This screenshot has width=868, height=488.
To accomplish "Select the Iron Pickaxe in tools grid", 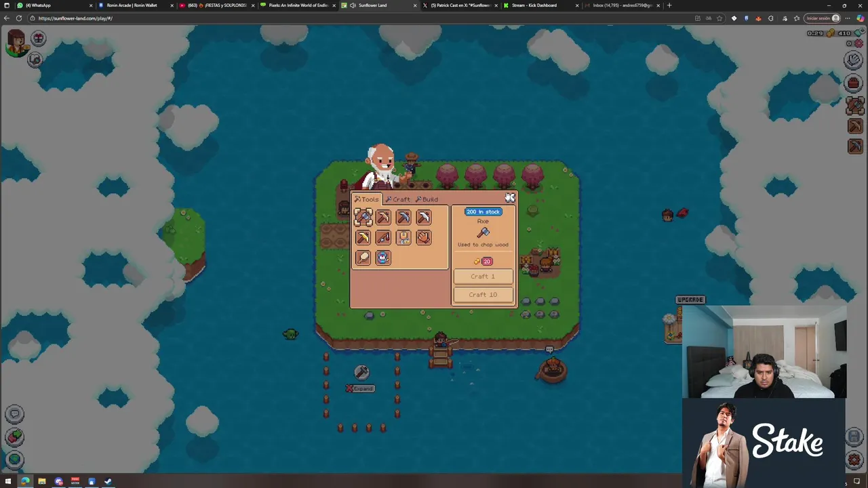I will pos(424,217).
